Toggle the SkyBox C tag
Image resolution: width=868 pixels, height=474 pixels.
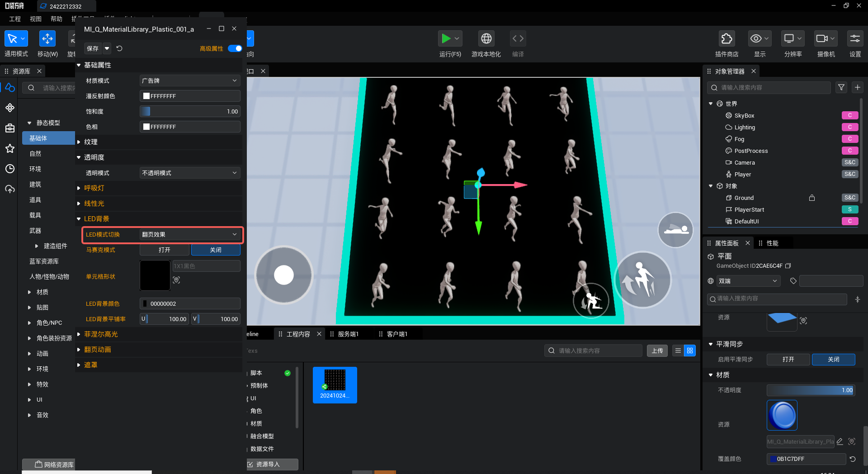coord(850,115)
